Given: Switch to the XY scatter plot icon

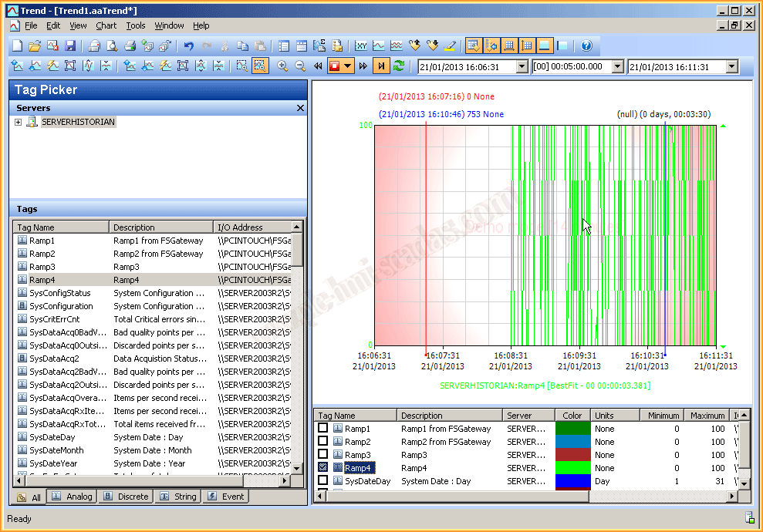Looking at the screenshot, I should pyautogui.click(x=360, y=46).
